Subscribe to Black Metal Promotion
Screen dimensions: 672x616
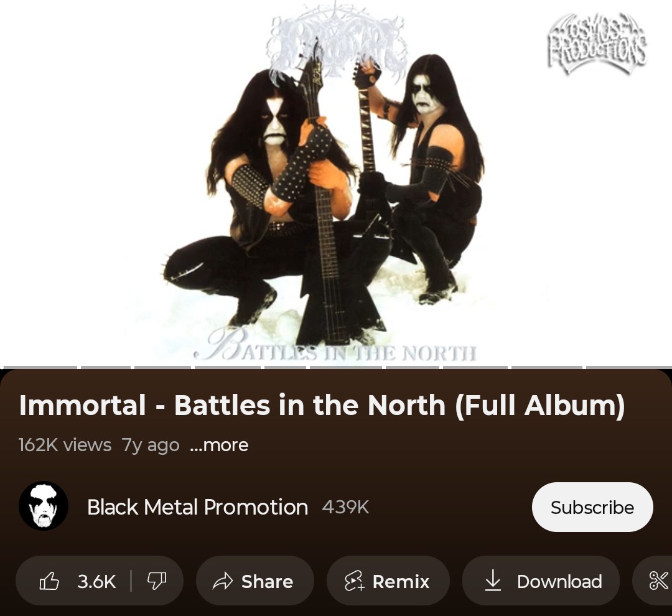coord(592,507)
